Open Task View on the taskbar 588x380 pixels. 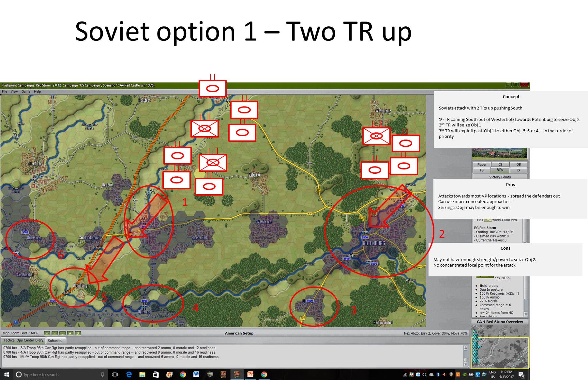click(x=115, y=374)
